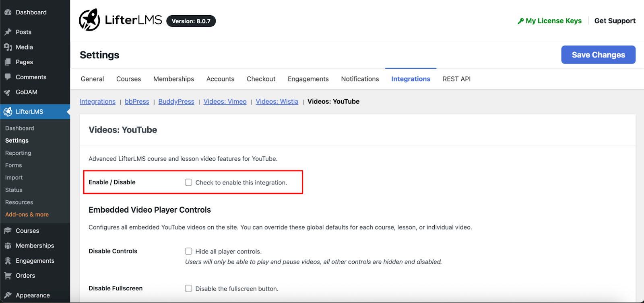Image resolution: width=644 pixels, height=303 pixels.
Task: Select Reporting in the LifterLMS submenu
Action: [18, 153]
